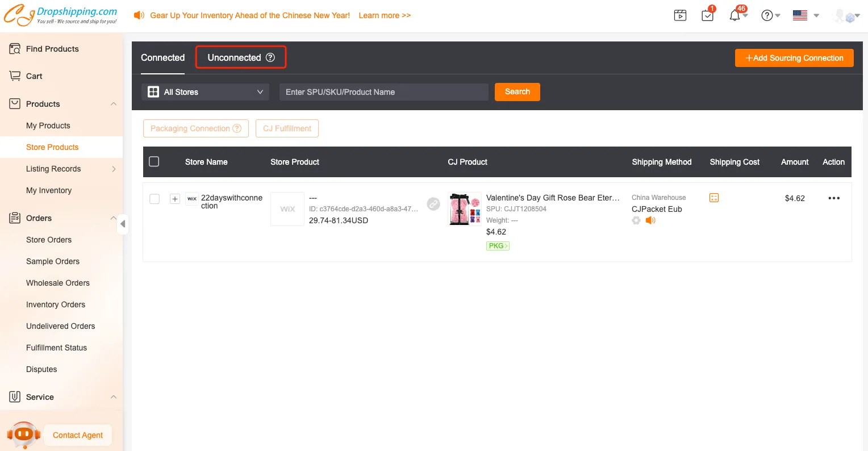This screenshot has height=451, width=868.
Task: Click three-dot action menu on product row
Action: (x=833, y=198)
